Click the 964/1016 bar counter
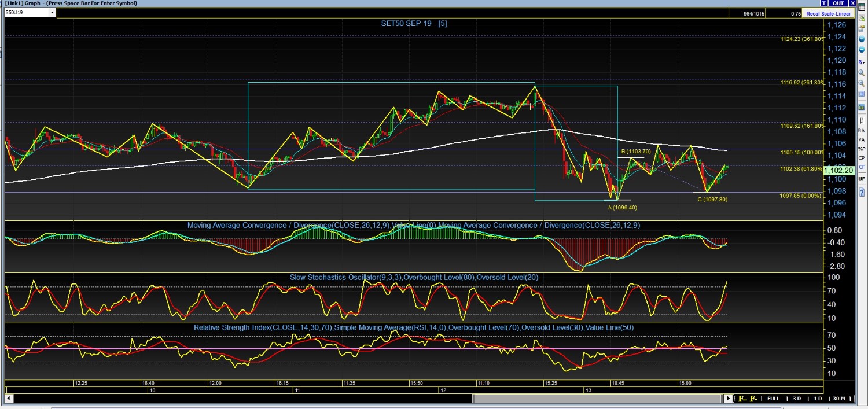Image resolution: width=868 pixels, height=409 pixels. click(754, 13)
